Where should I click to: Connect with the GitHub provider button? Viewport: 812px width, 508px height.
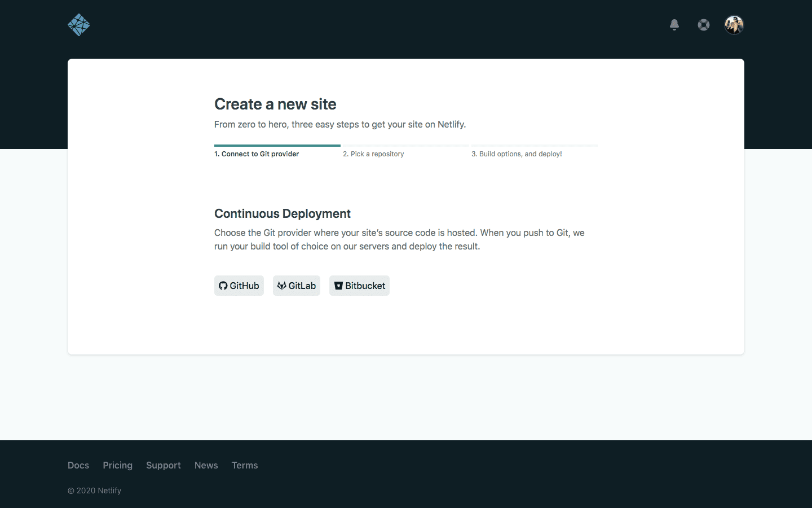[239, 286]
